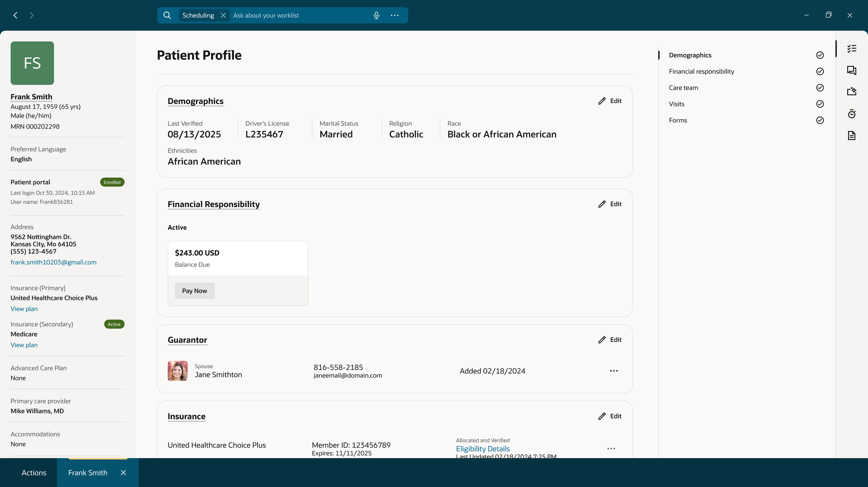This screenshot has width=868, height=487.
Task: Click MRN 000202298 text
Action: (35, 126)
